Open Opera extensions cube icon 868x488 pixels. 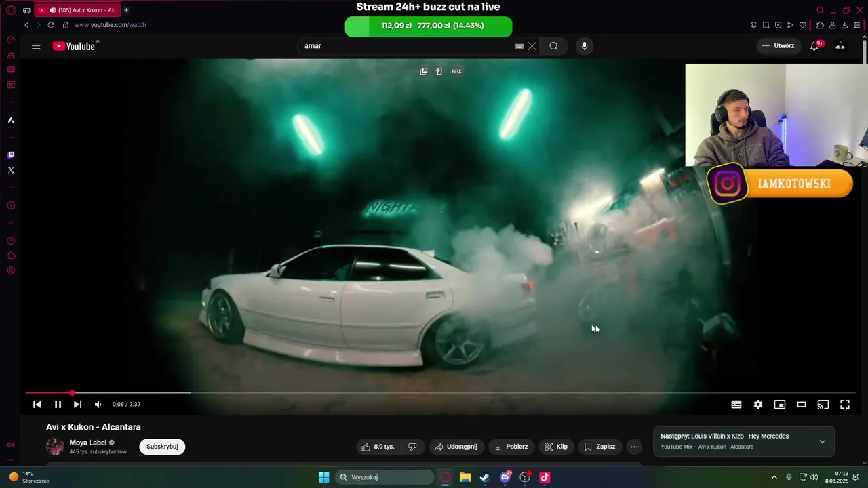click(820, 25)
